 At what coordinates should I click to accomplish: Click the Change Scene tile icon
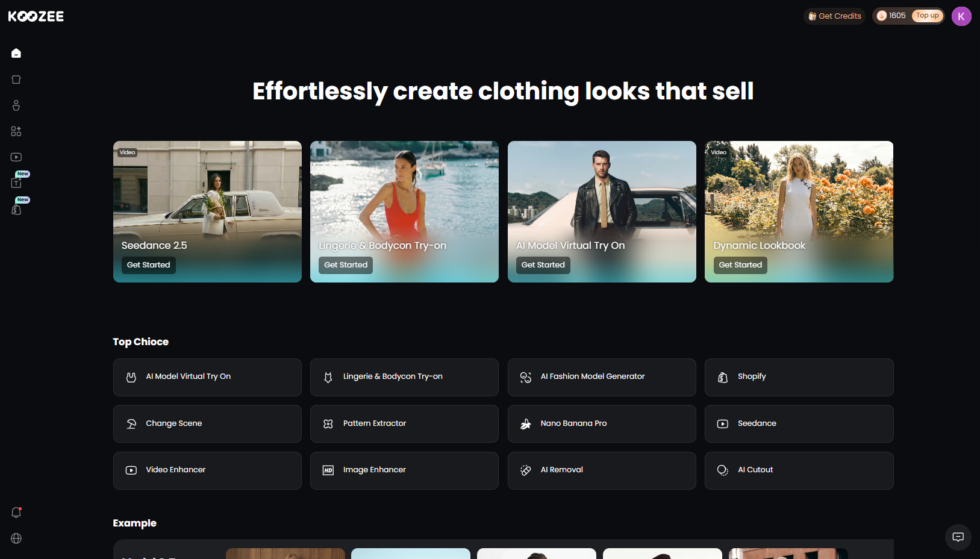tap(131, 424)
